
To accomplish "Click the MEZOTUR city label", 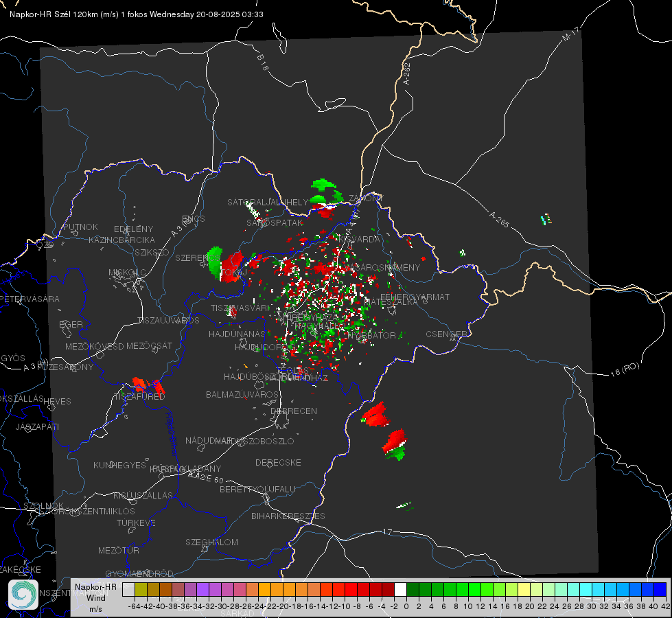I will (x=119, y=550).
